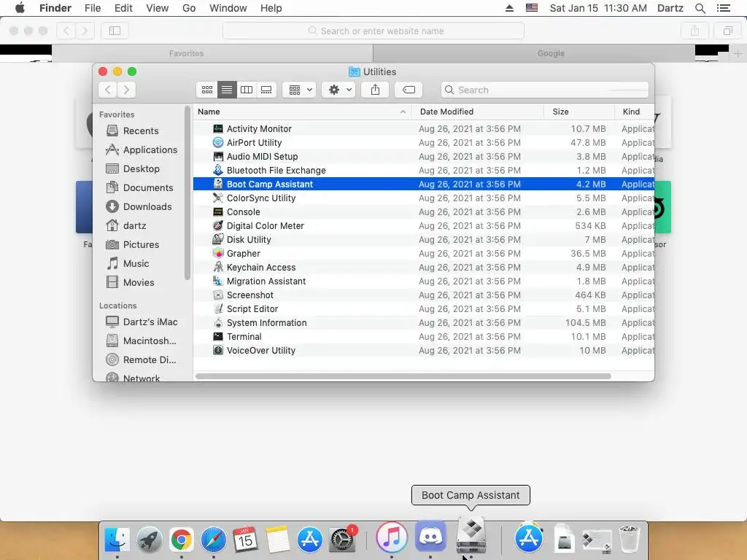The image size is (747, 560).
Task: Select Macintosh HD location in sidebar
Action: point(142,341)
